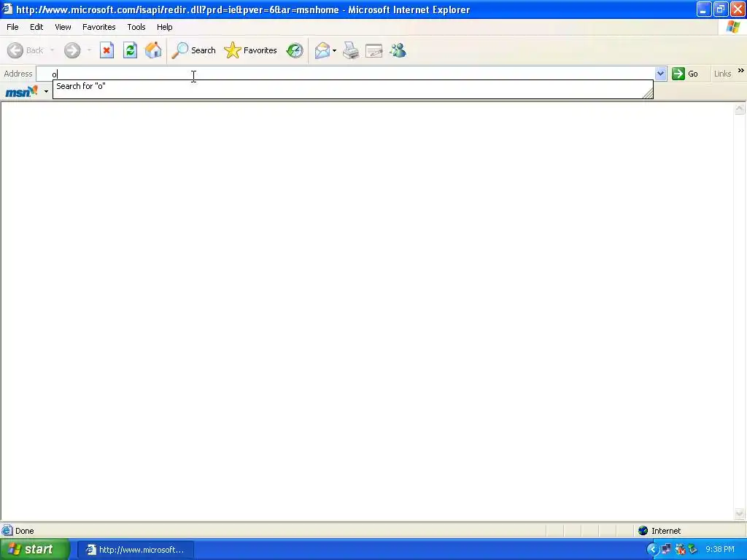Open the History clock icon

[295, 50]
